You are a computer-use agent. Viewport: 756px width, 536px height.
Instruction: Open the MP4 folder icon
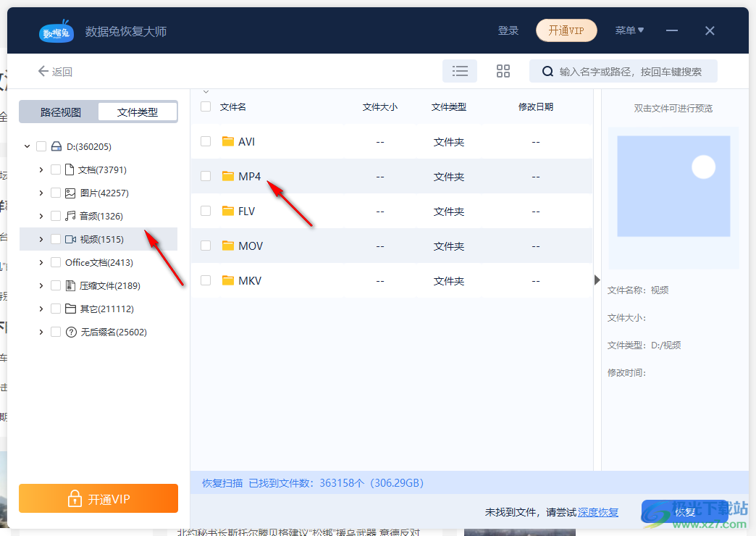click(228, 176)
